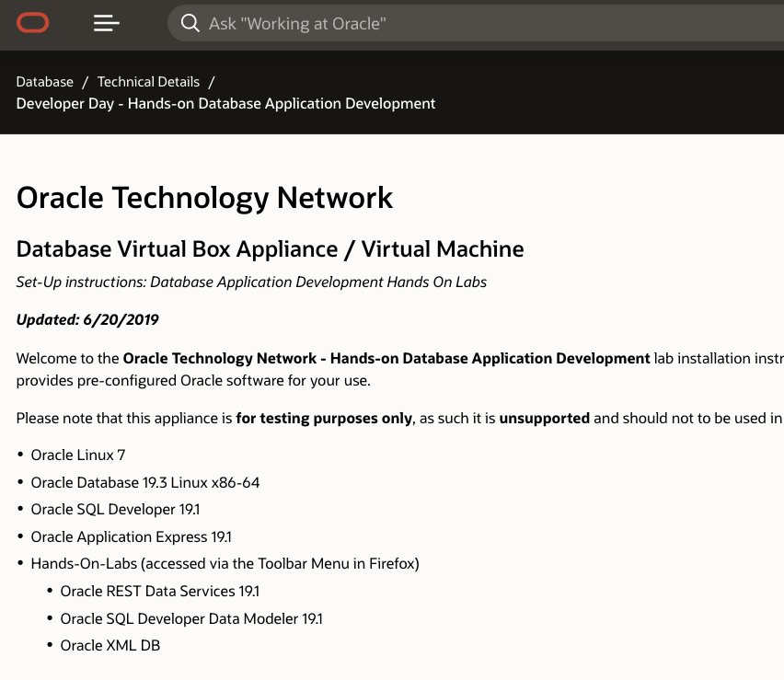Click the SQL Developer Data Modeler item
Viewport: 784px width, 680px height.
tap(190, 618)
